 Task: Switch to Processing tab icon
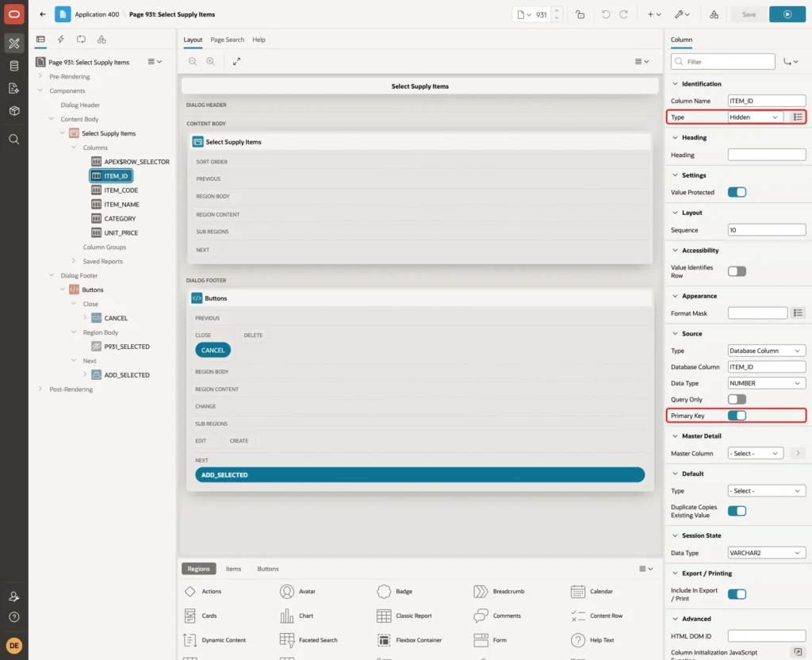coord(82,40)
